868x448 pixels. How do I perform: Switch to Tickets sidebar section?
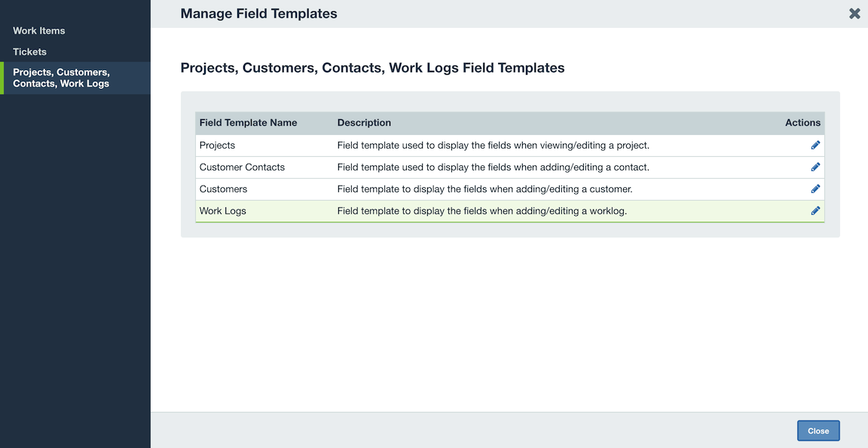click(29, 51)
